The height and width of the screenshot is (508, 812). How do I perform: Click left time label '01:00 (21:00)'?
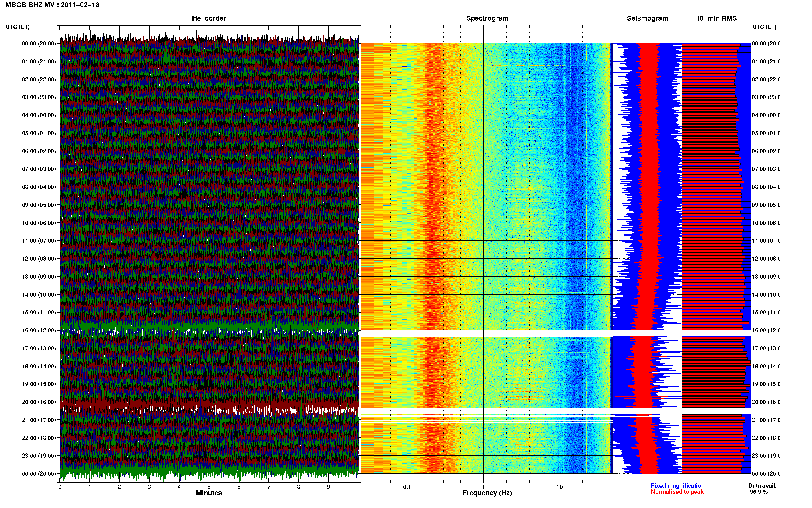tap(39, 61)
